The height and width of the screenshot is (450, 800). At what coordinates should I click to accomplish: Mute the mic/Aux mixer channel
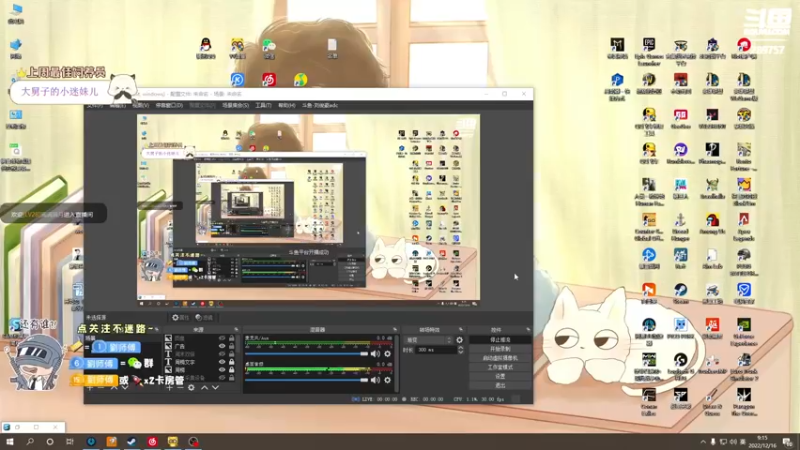click(x=376, y=354)
